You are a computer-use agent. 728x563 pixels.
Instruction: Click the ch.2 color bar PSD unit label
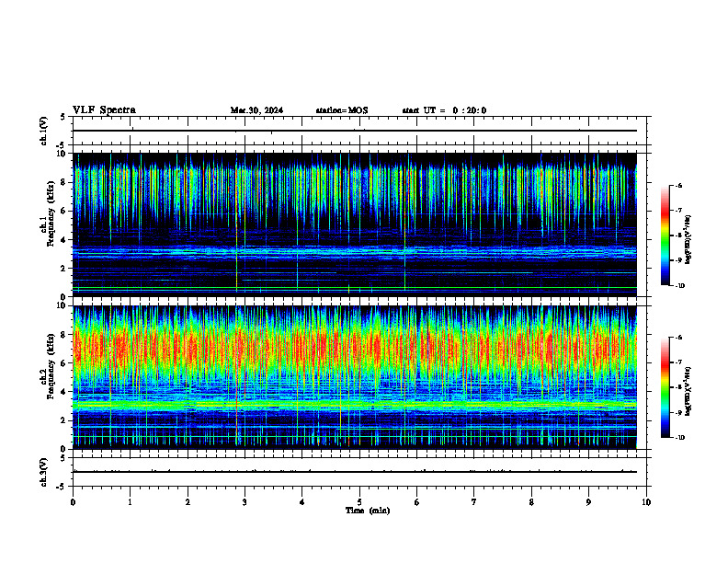click(688, 391)
